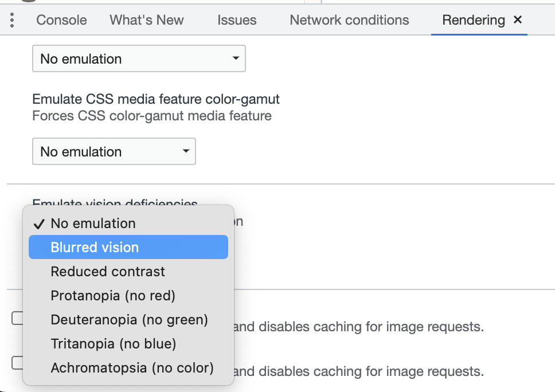Switch to the What's New tab
Viewport: 555px width, 392px height.
[x=147, y=20]
